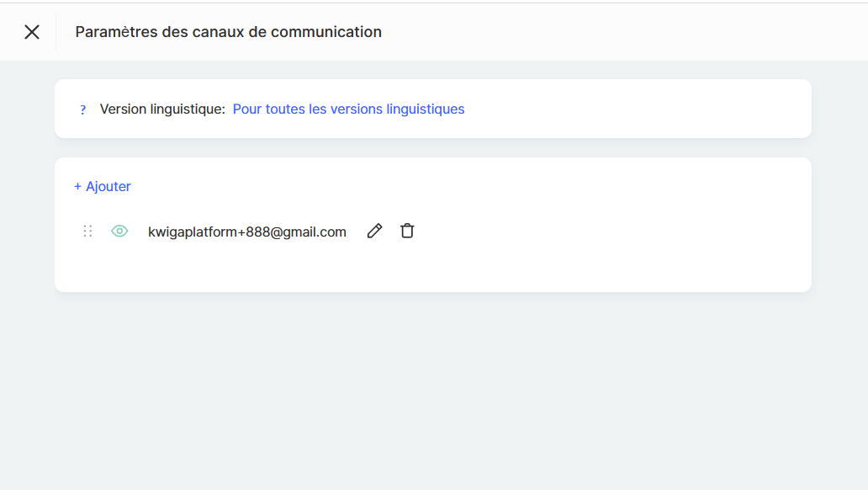
Task: Delete the email channel with the trash icon
Action: click(x=407, y=231)
